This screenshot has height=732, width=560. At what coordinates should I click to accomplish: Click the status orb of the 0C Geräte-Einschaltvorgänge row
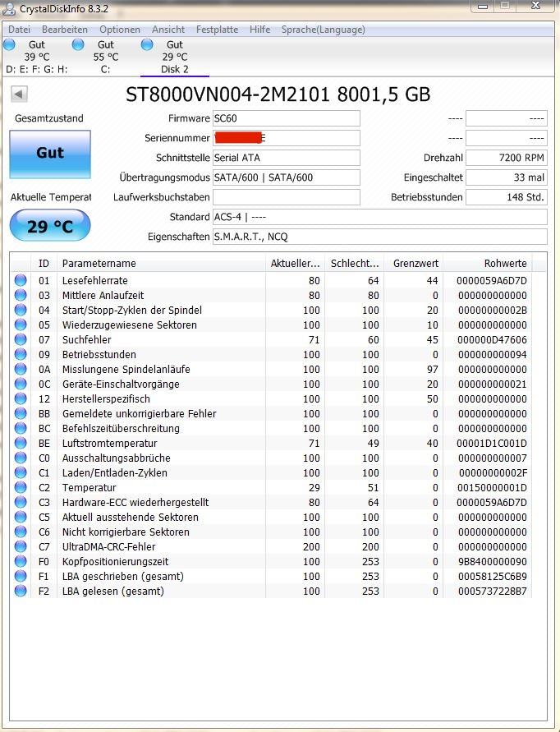pos(21,384)
